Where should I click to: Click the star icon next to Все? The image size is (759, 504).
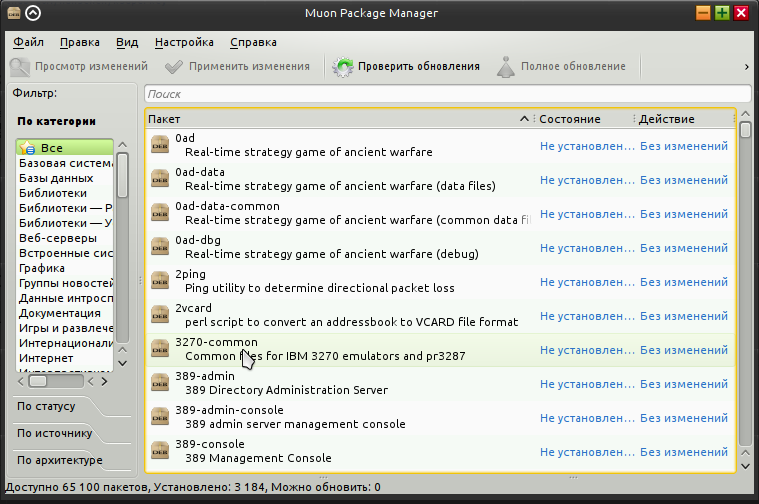(x=28, y=148)
